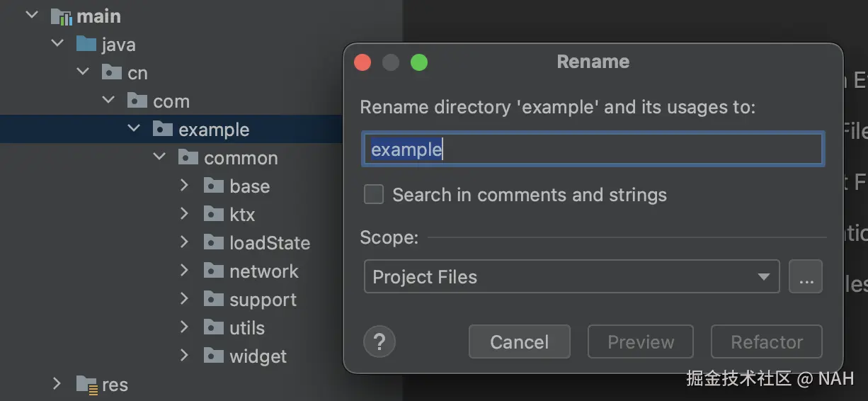Open help with the question mark icon
Viewport: 868px width, 401px height.
point(379,342)
